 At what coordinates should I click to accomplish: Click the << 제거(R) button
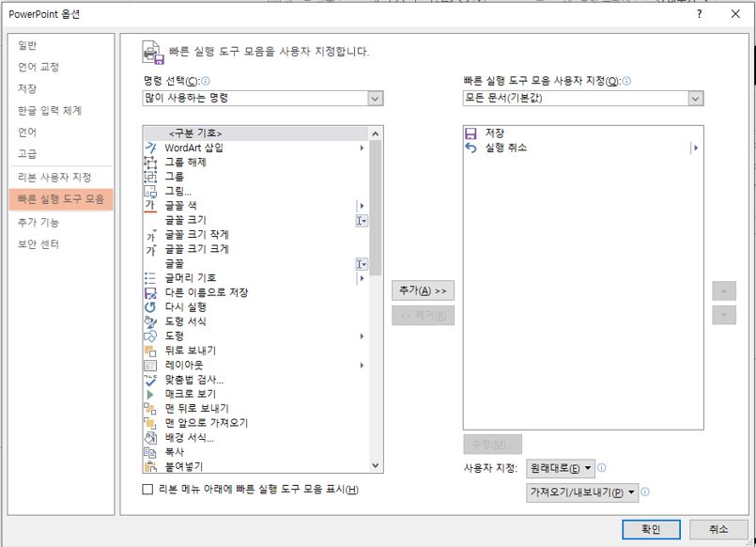423,316
